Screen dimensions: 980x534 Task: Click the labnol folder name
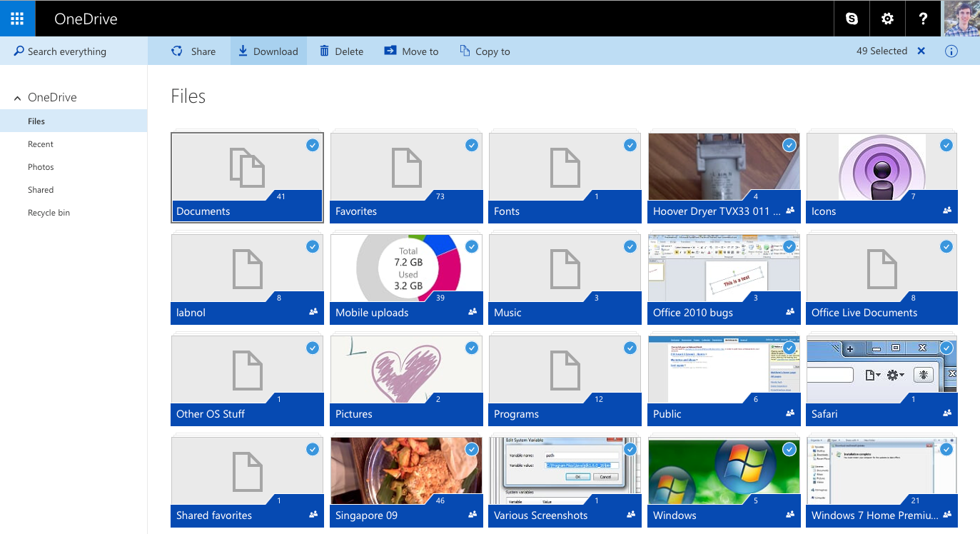click(191, 313)
